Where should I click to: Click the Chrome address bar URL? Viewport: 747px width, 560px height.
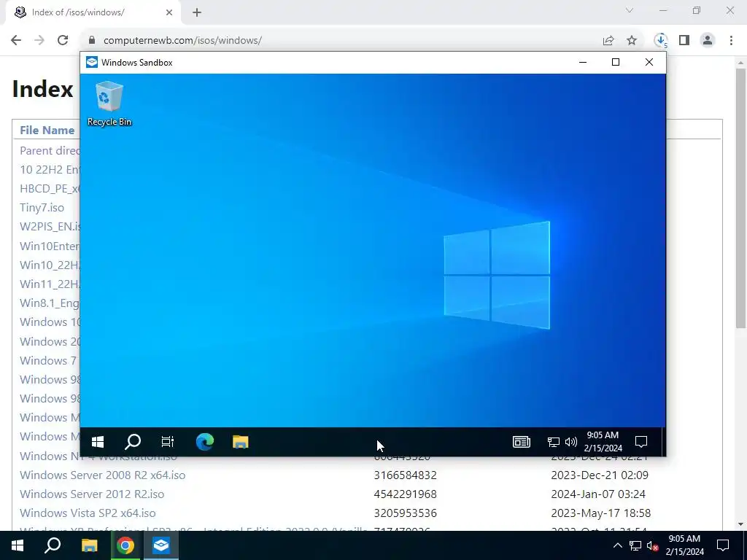pos(182,41)
